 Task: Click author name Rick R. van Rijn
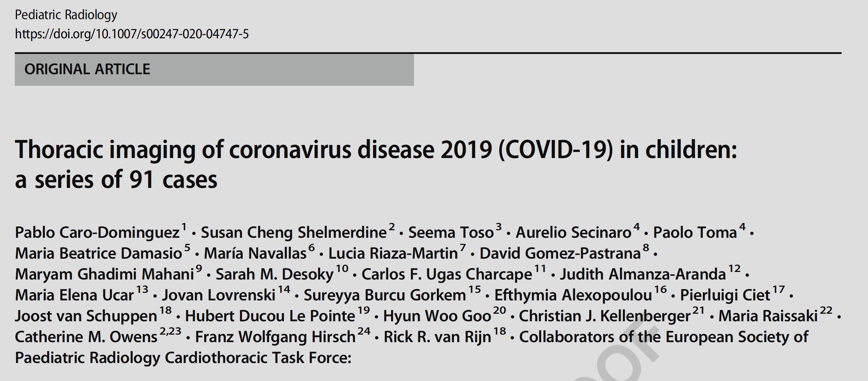pos(437,337)
